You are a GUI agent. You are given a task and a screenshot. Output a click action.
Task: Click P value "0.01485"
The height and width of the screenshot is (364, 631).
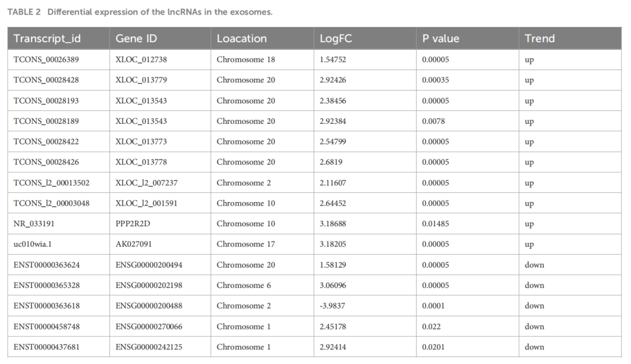(435, 224)
